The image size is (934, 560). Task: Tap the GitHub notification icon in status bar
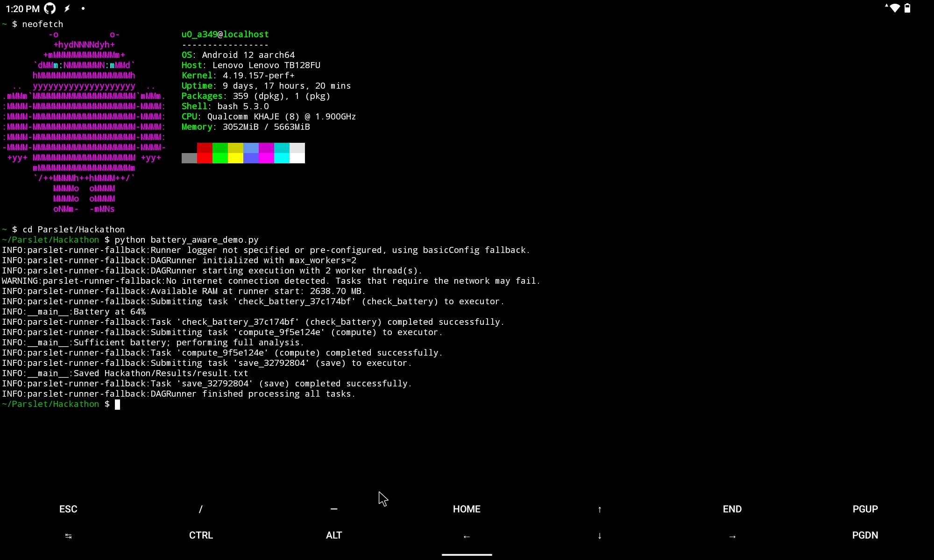[x=50, y=8]
